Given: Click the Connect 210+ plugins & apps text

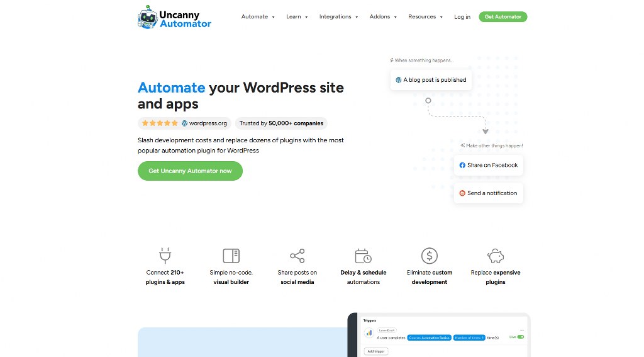Looking at the screenshot, I should pos(165,277).
